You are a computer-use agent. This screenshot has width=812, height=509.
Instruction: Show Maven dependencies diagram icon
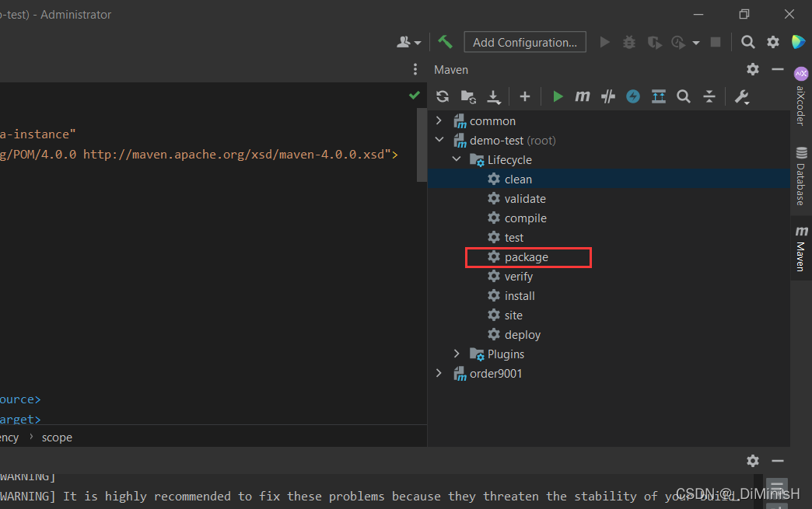coord(658,96)
